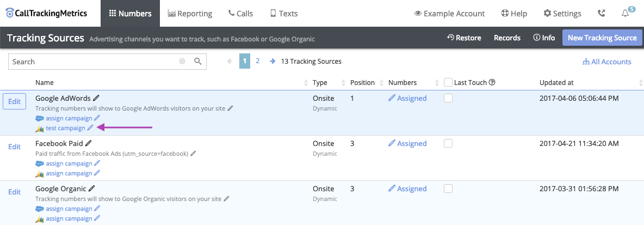Click the search magnifier icon
This screenshot has width=644, height=225.
click(x=198, y=62)
